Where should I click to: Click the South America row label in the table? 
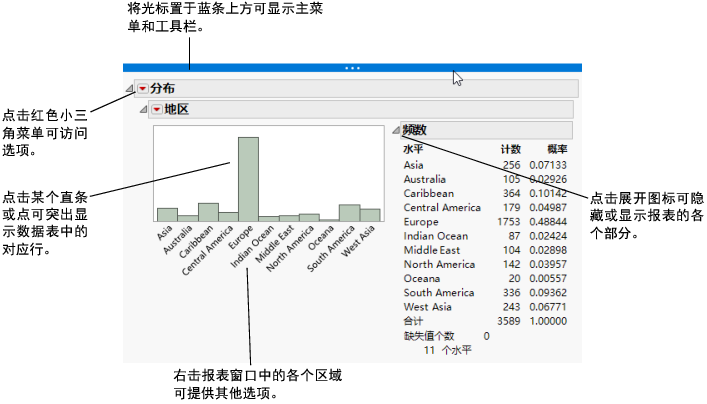(x=439, y=293)
